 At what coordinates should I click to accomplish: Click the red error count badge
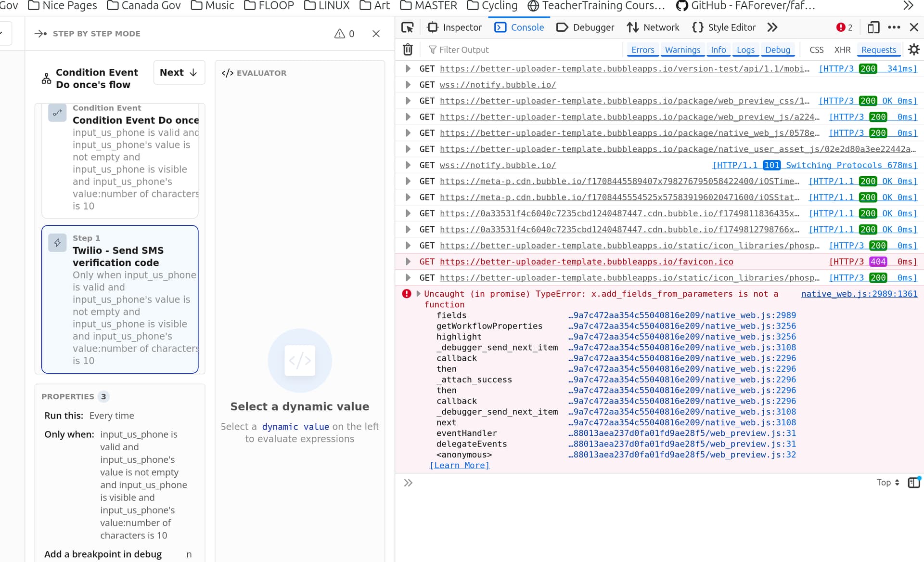[844, 27]
